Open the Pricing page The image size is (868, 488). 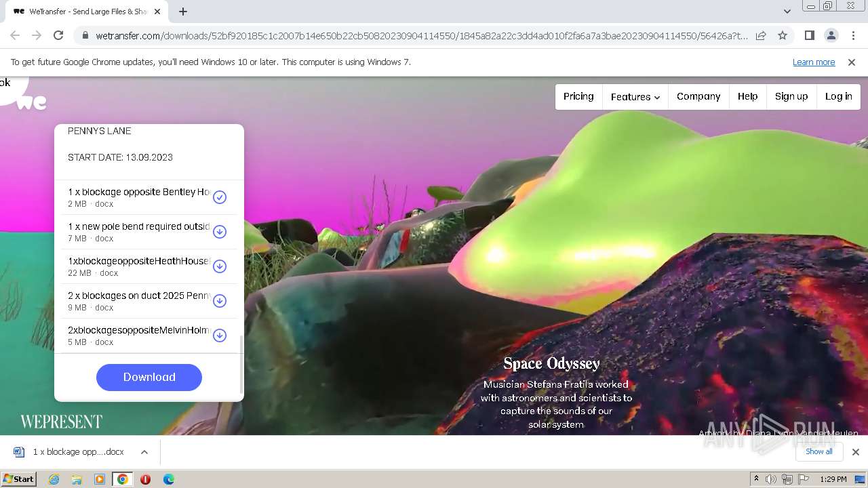point(578,97)
